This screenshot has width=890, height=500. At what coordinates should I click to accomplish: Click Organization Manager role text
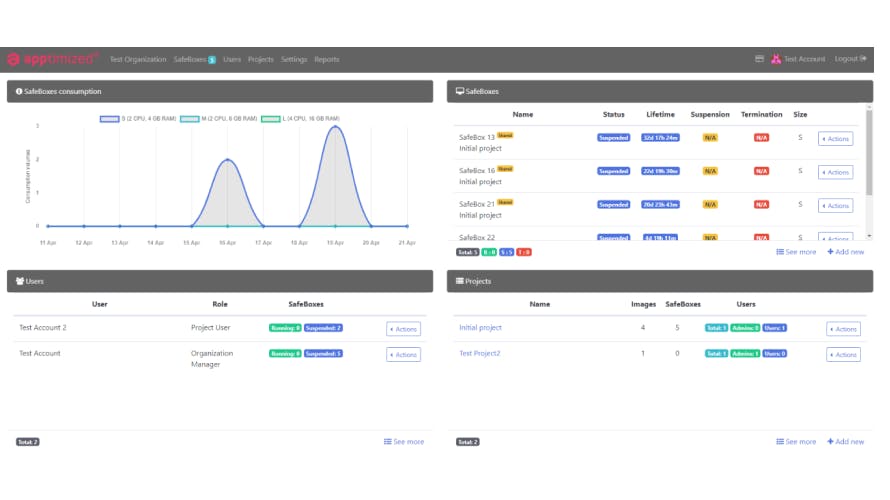click(212, 359)
